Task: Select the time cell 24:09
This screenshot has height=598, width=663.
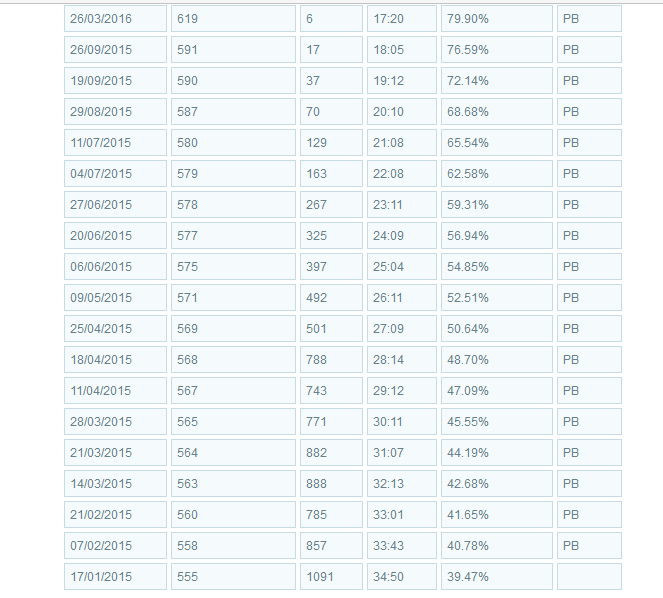Action: [x=401, y=236]
